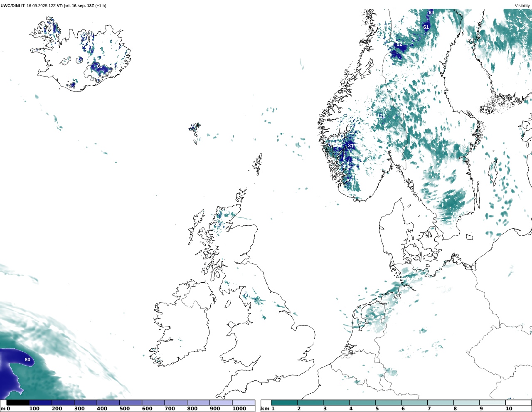Click the '69' visibility value on Iceland
Viewport: 532px width, 412px height.
click(x=100, y=66)
